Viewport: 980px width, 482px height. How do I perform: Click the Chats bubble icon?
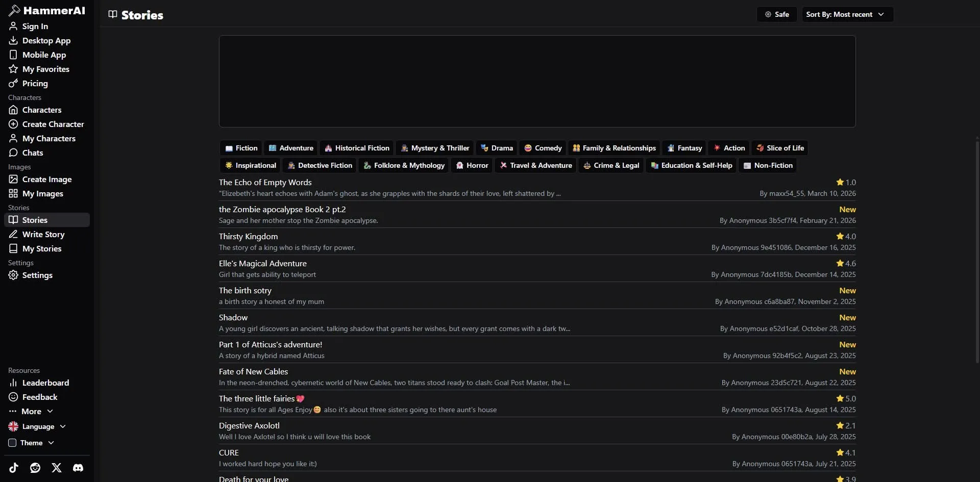(x=13, y=153)
